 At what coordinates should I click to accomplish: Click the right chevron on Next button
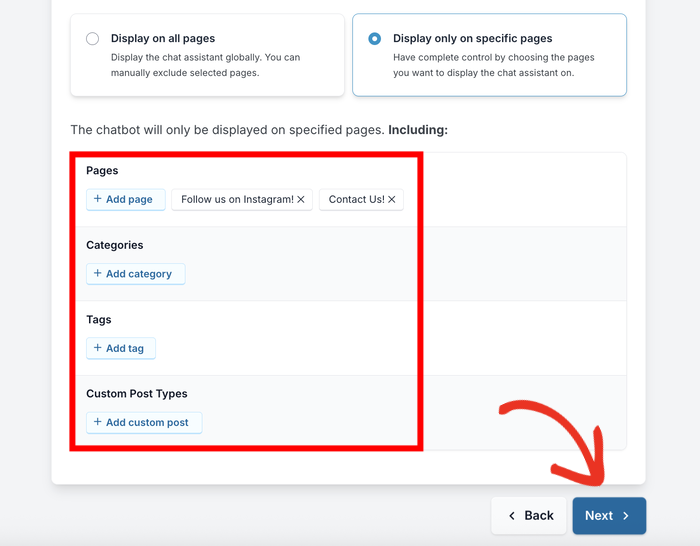coord(626,516)
